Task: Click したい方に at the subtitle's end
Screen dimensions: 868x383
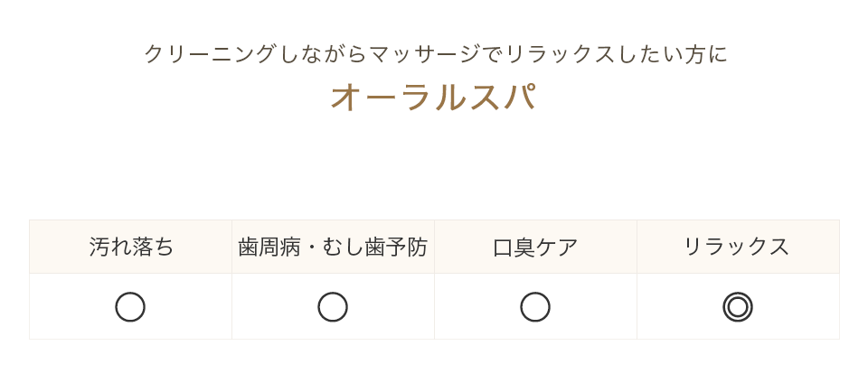Action: (671, 55)
